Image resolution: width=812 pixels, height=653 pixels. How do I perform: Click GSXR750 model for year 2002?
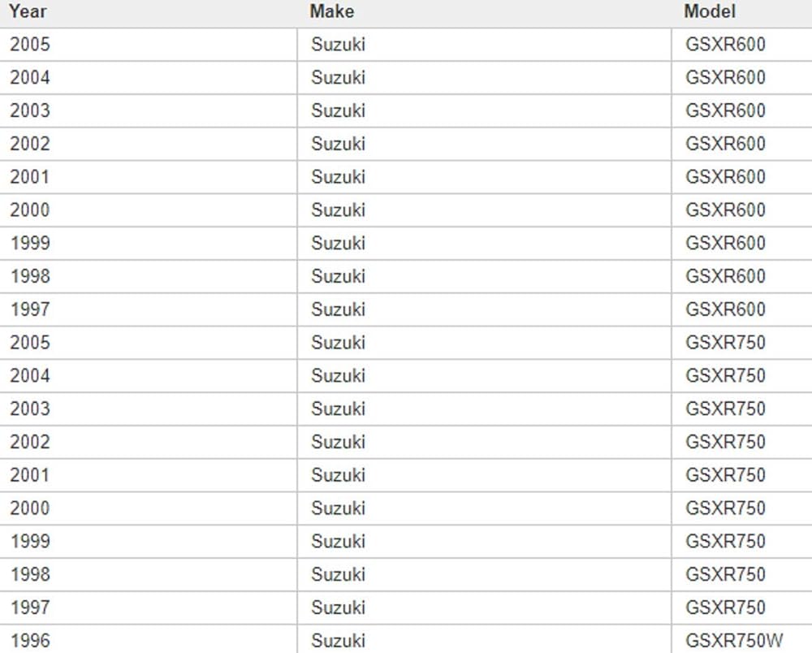tap(725, 443)
